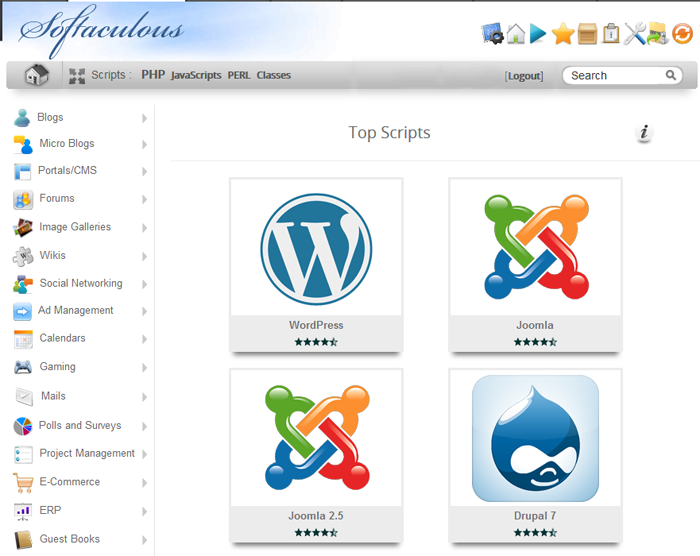Select the JavaScripts tab

[x=196, y=75]
